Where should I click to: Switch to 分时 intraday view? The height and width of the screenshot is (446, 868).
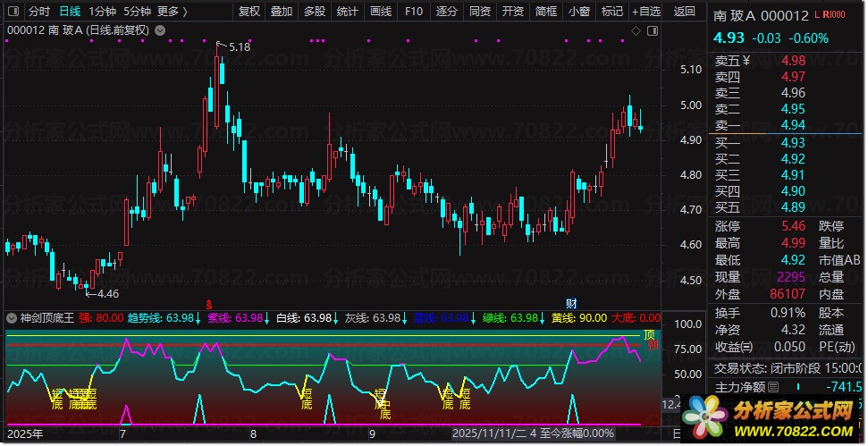click(x=39, y=11)
